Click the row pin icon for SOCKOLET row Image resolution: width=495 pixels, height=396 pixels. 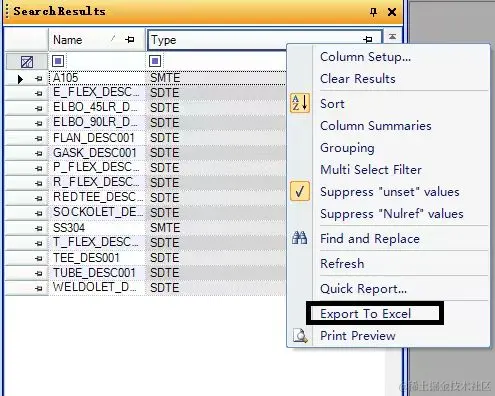(x=39, y=214)
